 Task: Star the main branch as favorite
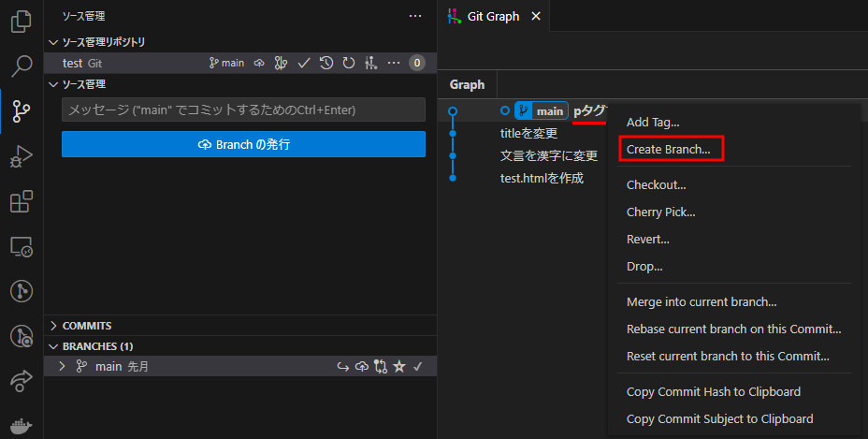tap(399, 366)
